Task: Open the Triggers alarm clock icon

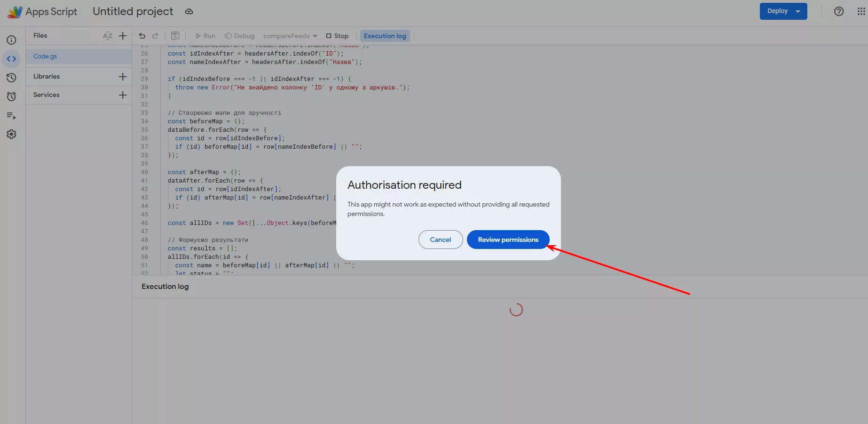Action: pos(11,96)
